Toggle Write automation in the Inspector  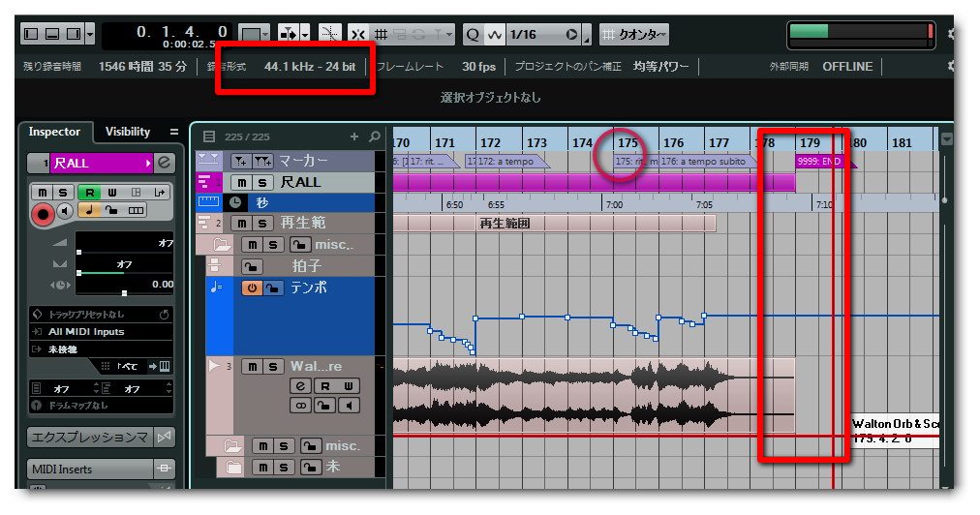click(x=112, y=192)
